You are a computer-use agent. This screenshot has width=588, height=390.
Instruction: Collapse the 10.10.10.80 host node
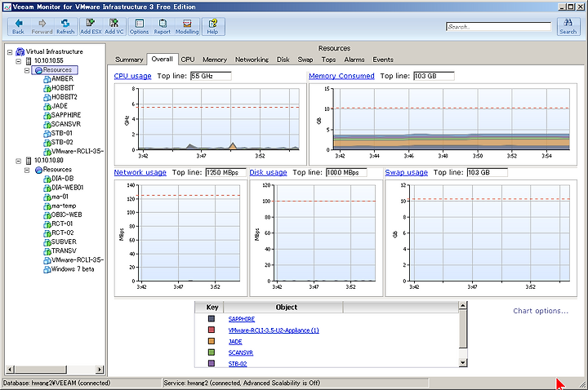click(18, 161)
